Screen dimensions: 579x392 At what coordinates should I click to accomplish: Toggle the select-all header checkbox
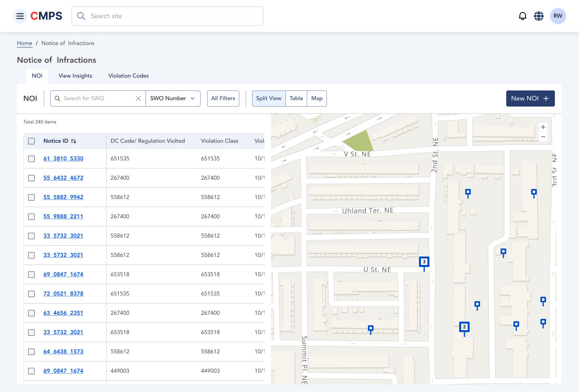click(x=31, y=141)
